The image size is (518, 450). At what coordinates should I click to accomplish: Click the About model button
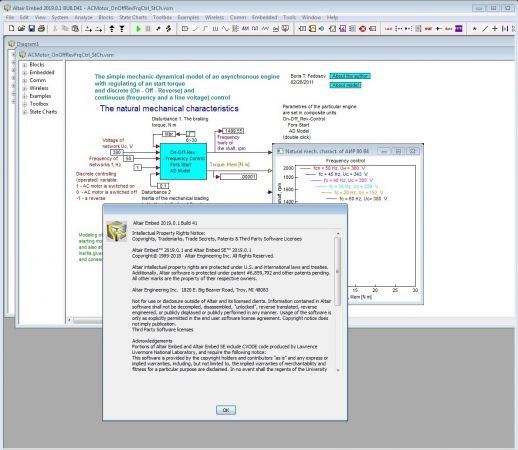click(x=345, y=85)
